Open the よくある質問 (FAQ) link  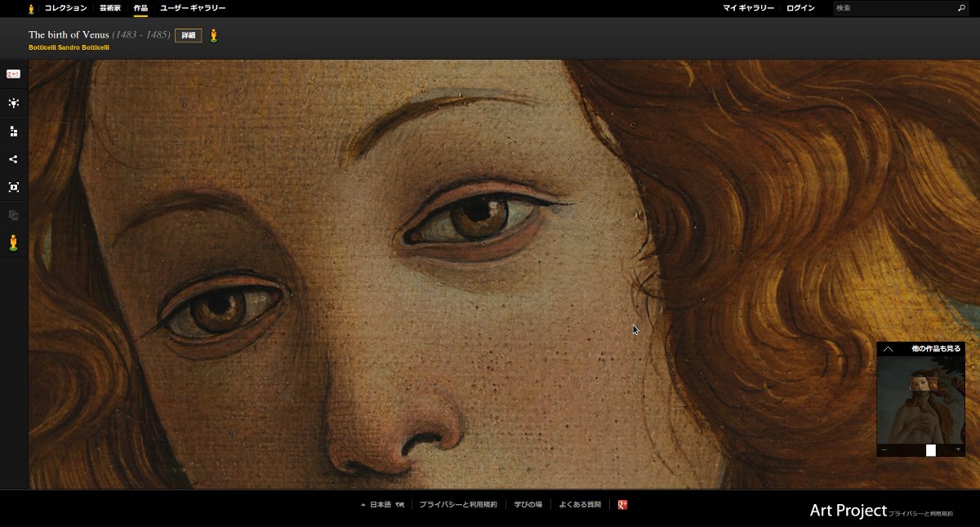click(x=580, y=505)
